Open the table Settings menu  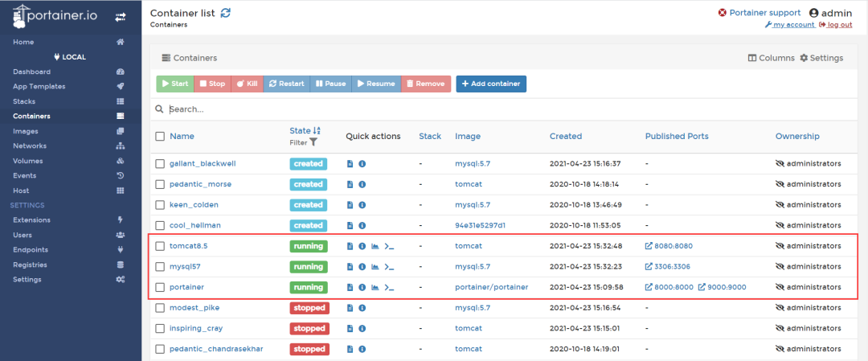(x=821, y=58)
